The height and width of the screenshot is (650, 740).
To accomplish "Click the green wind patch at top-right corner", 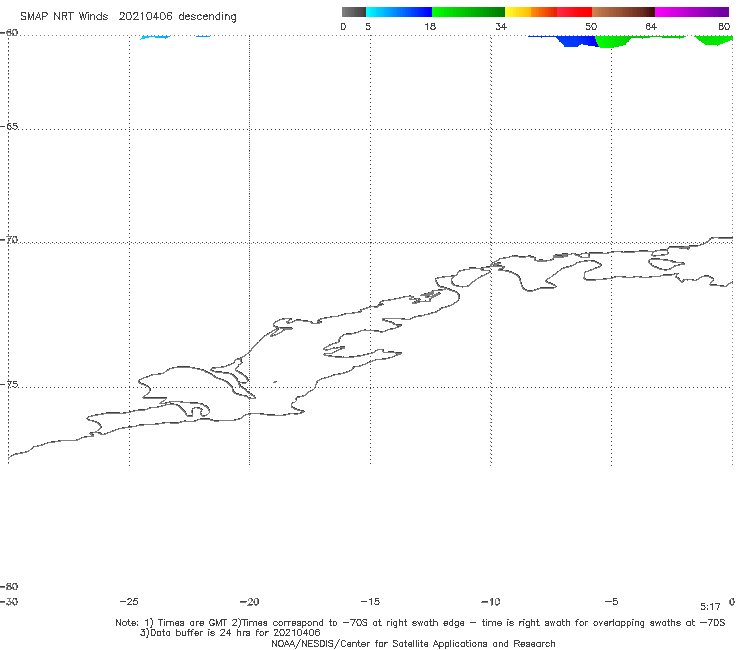I will 714,40.
